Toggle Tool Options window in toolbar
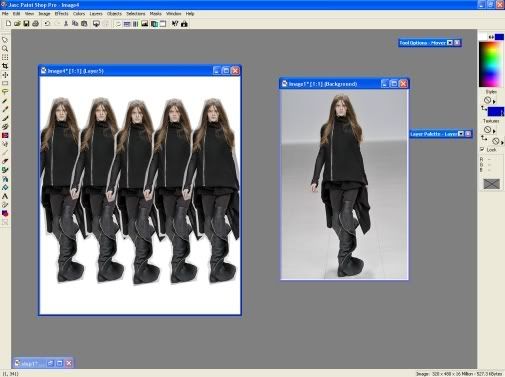Image resolution: width=505 pixels, height=377 pixels. [x=127, y=24]
